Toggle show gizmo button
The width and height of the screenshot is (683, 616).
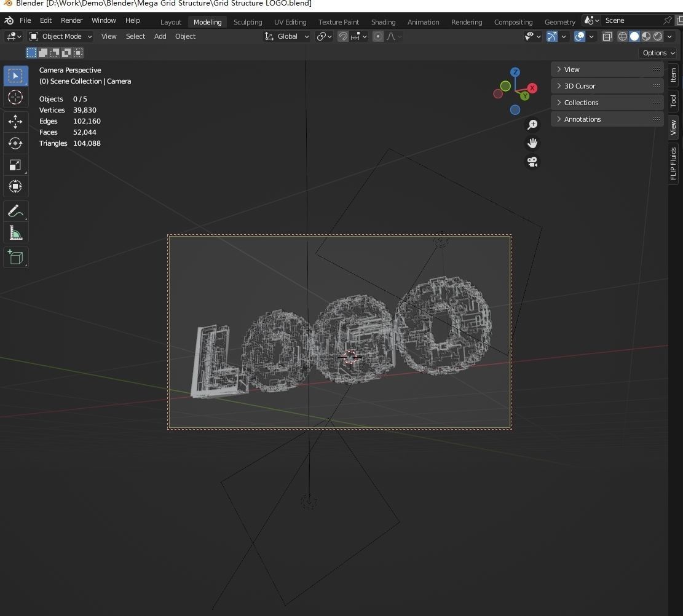(552, 37)
